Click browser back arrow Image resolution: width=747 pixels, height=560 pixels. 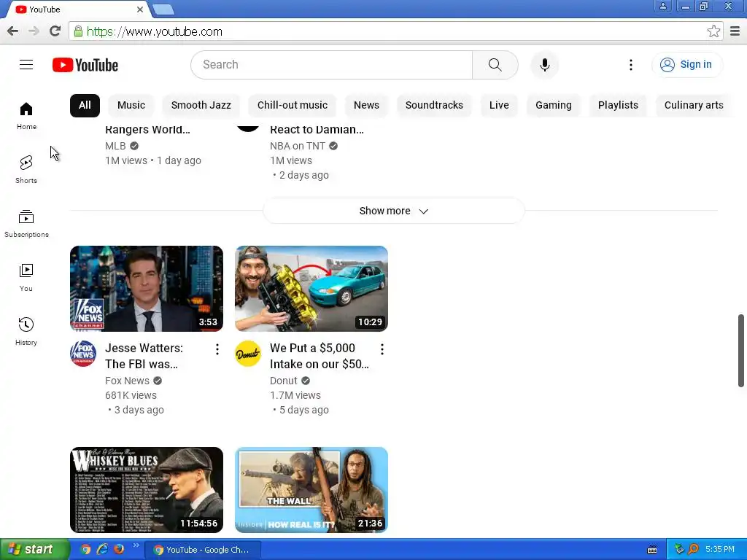coord(13,31)
